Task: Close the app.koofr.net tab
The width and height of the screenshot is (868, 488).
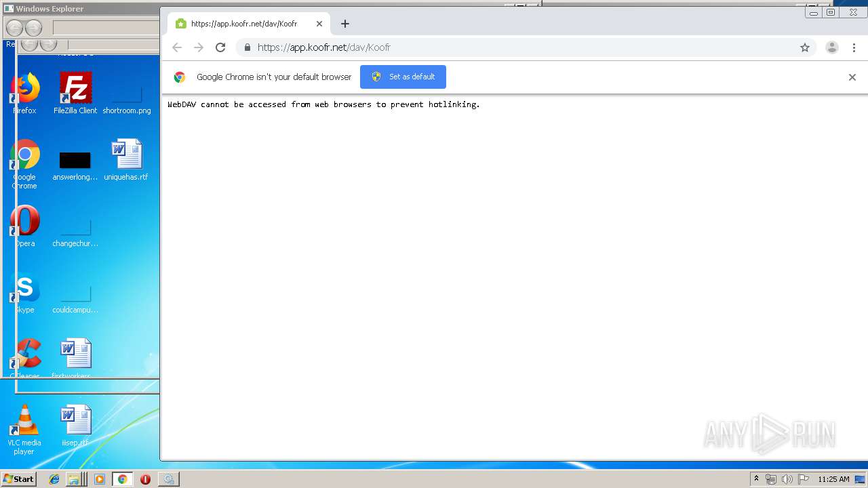Action: [319, 24]
